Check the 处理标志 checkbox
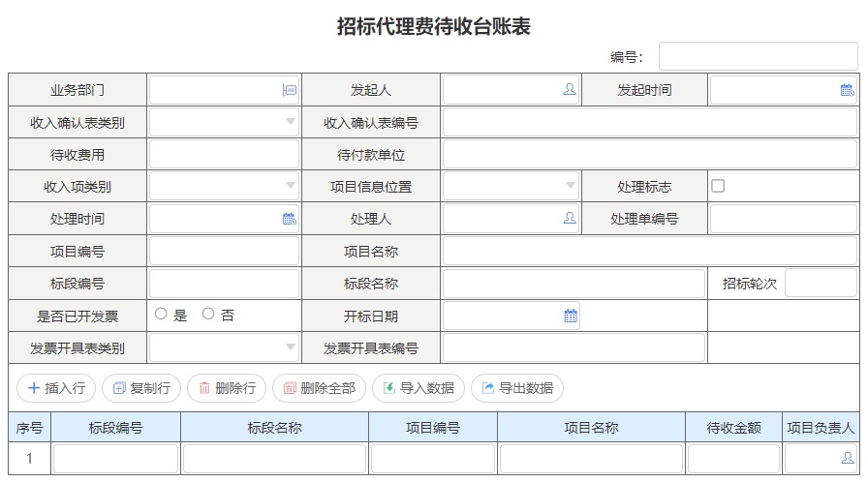868x482 pixels. pyautogui.click(x=718, y=186)
